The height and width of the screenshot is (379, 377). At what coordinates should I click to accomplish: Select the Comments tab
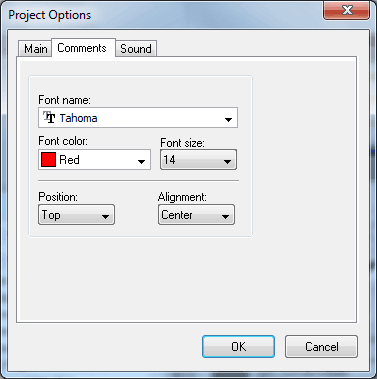pos(82,48)
